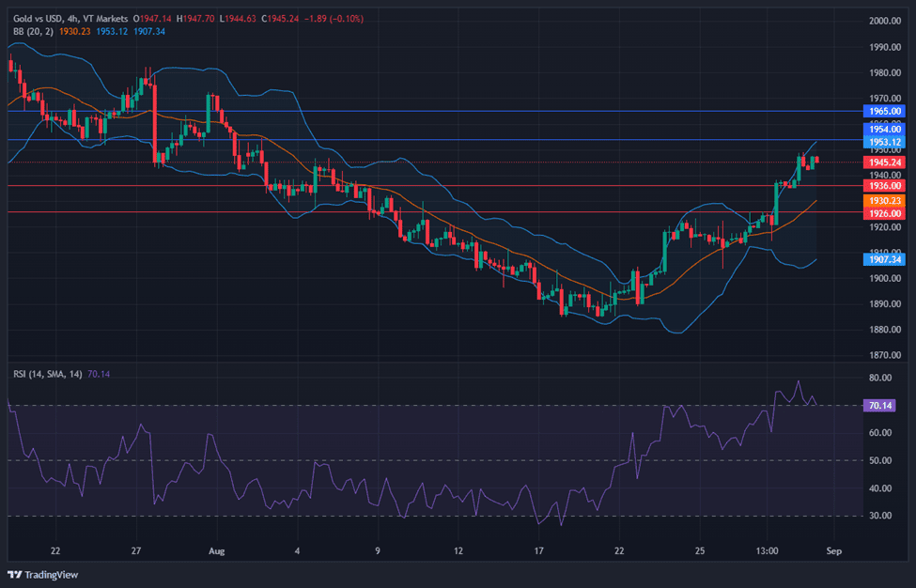Viewport: 916px width, 588px height.
Task: Click the TradingView logo icon
Action: [15, 575]
